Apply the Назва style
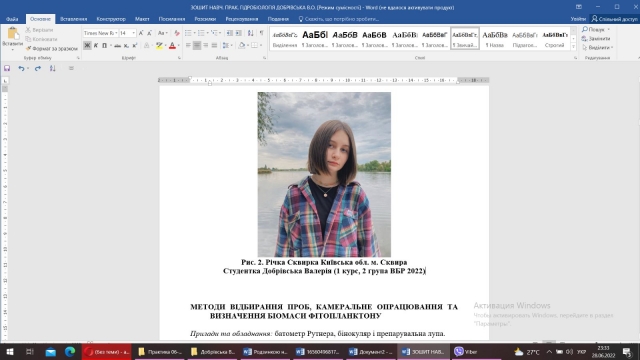Screen dimensions: 640x360 pos(494,39)
